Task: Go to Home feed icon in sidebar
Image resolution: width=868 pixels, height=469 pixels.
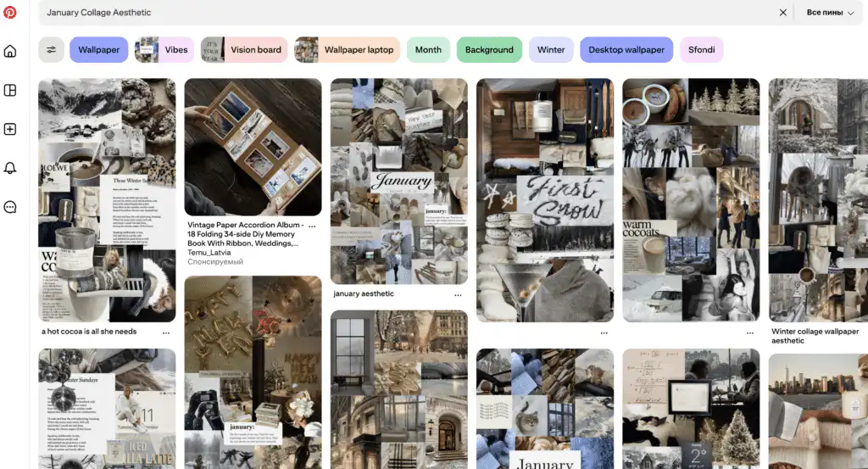Action: pyautogui.click(x=10, y=52)
